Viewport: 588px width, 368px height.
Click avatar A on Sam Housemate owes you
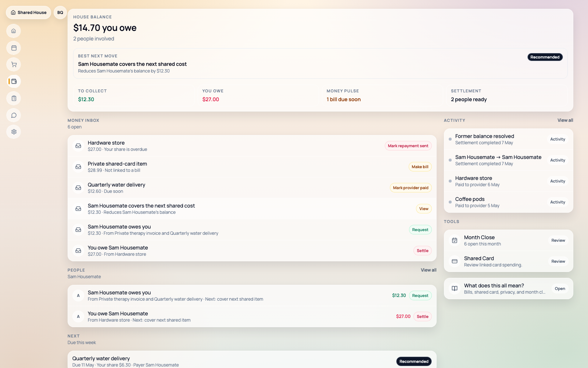[x=78, y=296]
